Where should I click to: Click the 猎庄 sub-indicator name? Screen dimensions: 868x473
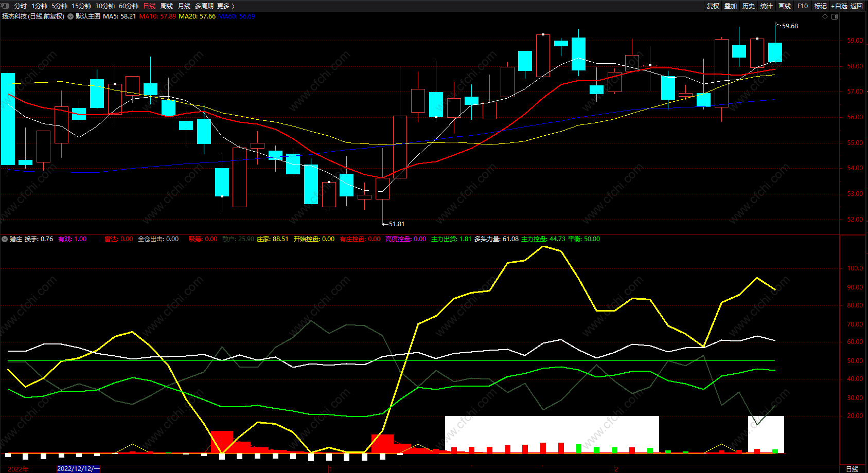click(x=16, y=239)
